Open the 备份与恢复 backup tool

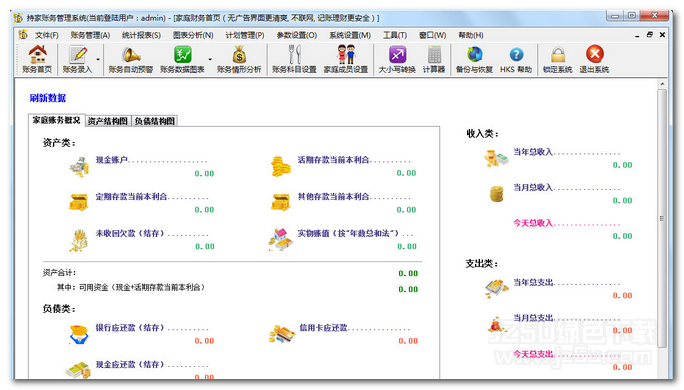tap(474, 59)
